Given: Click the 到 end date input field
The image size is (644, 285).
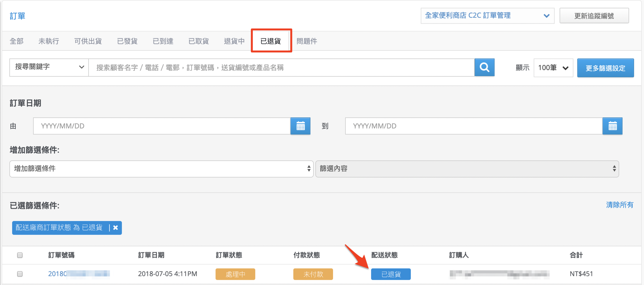Looking at the screenshot, I should 474,126.
